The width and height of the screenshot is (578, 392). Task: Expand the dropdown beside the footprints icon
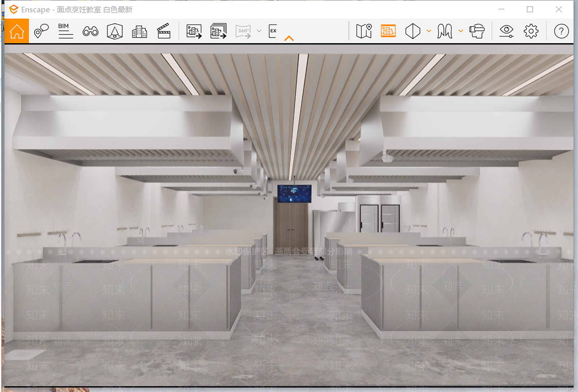461,31
